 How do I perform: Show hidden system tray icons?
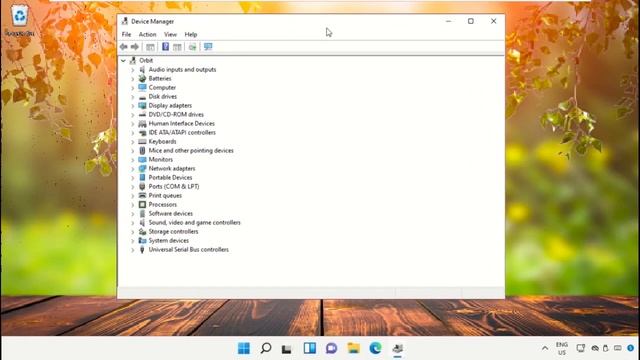[545, 348]
